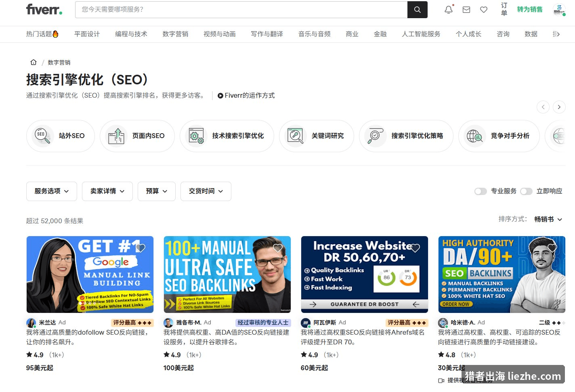Toggle the 立即响应 switch

tap(526, 191)
